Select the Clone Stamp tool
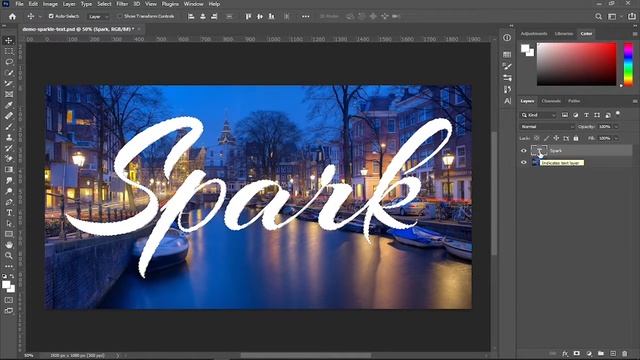 click(x=9, y=138)
